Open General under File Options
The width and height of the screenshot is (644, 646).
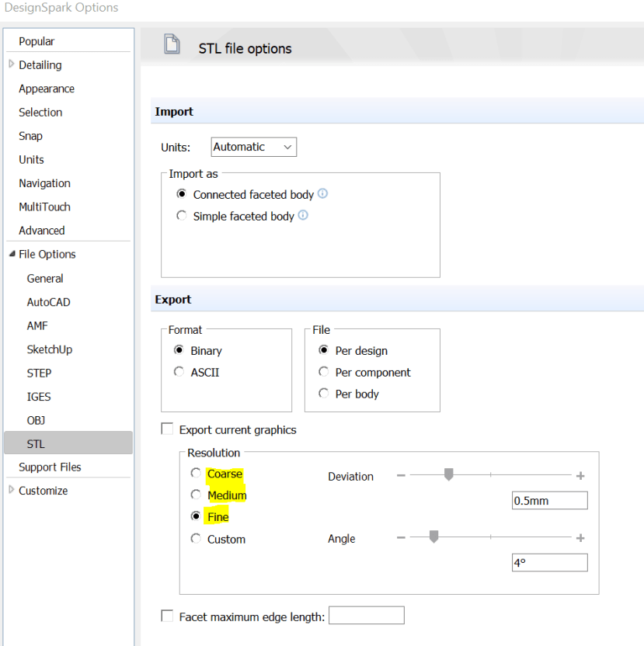pos(45,279)
